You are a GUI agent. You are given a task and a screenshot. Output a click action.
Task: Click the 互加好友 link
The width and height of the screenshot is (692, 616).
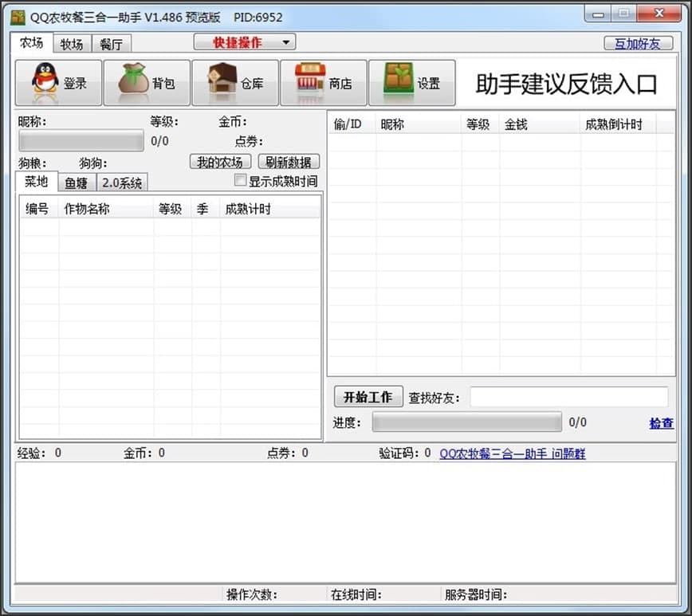point(639,43)
